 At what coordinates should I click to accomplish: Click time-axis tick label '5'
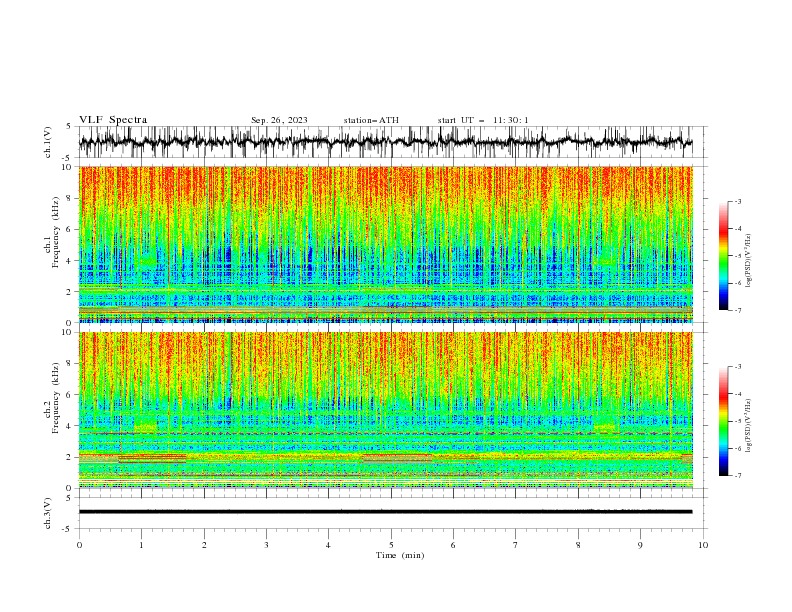tap(391, 545)
